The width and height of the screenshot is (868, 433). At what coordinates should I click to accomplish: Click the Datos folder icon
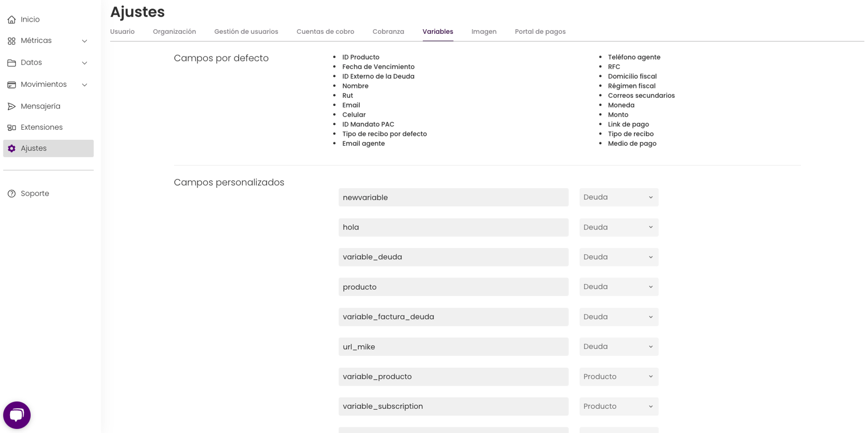pos(12,63)
